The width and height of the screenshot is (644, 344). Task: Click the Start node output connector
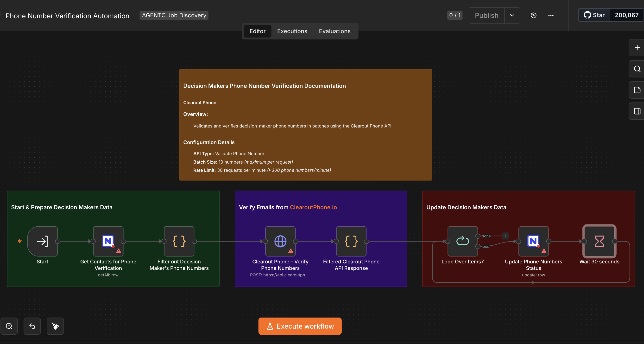[x=57, y=241]
